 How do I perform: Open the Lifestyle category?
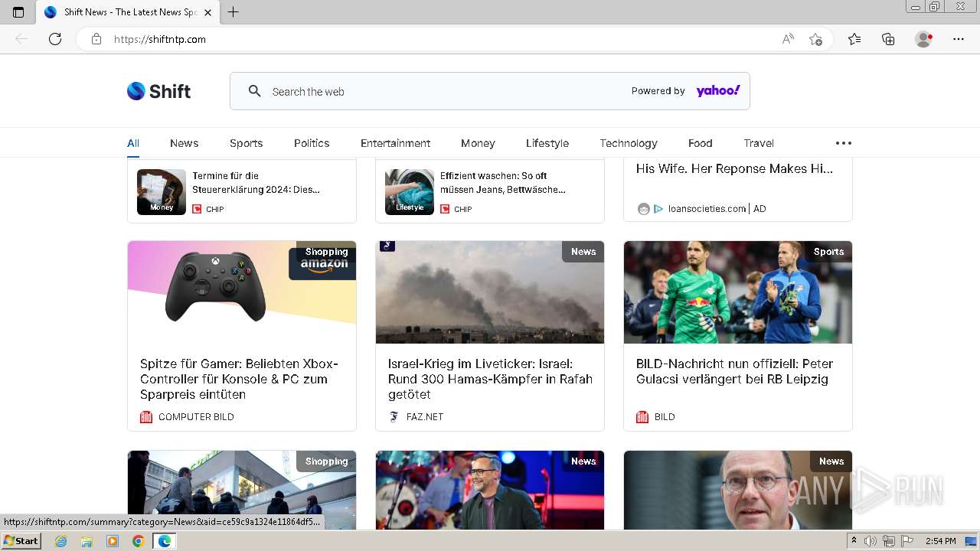click(547, 143)
